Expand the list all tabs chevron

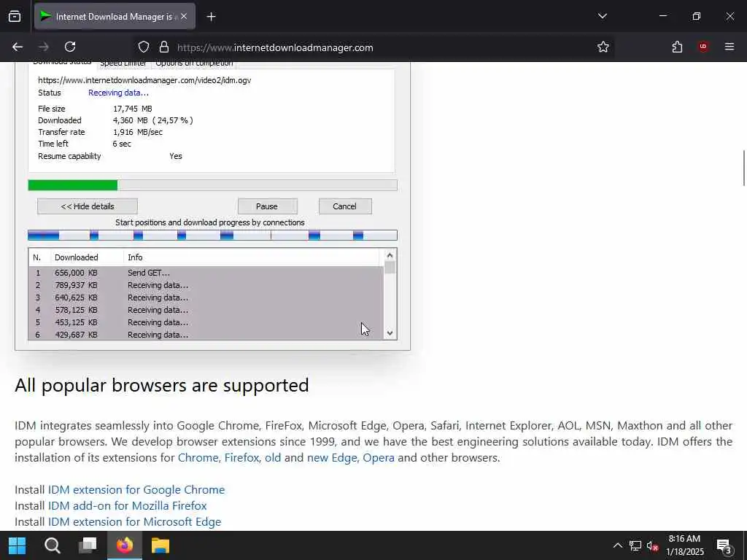tap(602, 16)
